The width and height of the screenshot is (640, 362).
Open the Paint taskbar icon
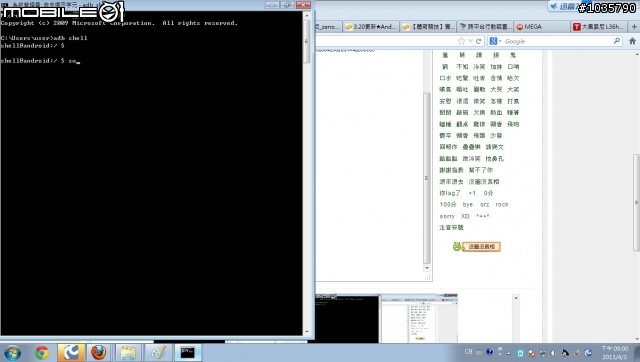pyautogui.click(x=158, y=353)
